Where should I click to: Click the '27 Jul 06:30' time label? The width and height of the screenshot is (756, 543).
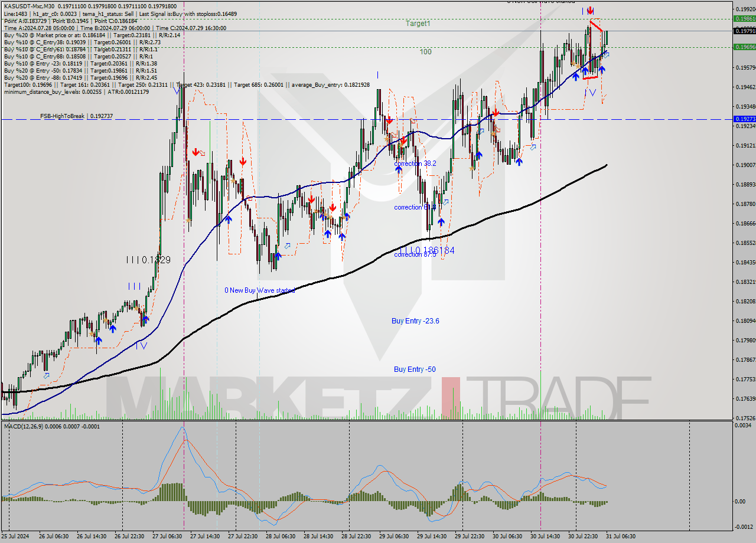pos(167,537)
